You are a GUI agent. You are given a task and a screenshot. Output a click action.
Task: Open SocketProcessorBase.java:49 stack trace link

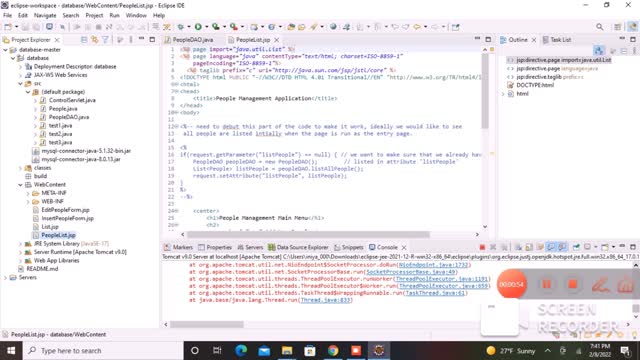[410, 272]
